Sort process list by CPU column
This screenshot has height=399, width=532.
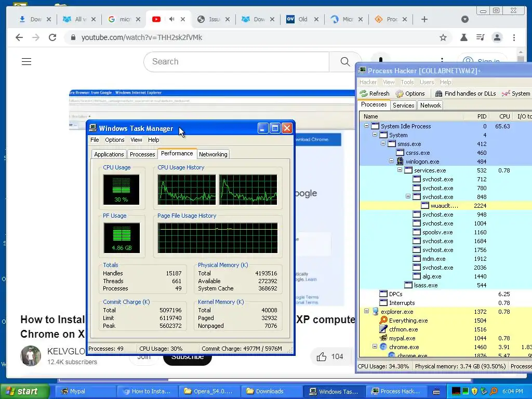pos(501,116)
